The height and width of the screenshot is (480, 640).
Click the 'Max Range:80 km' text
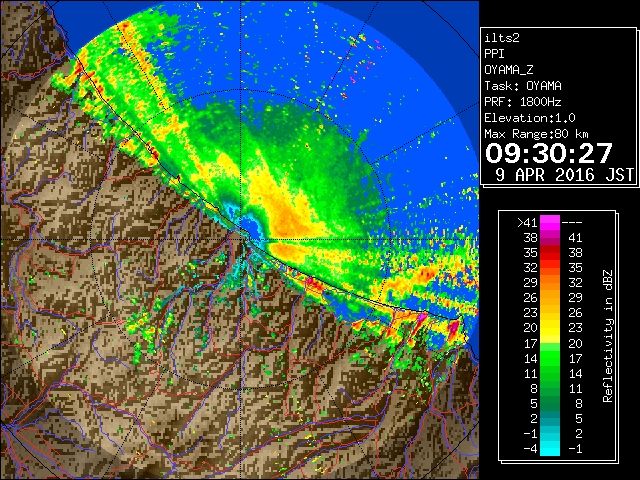point(537,134)
